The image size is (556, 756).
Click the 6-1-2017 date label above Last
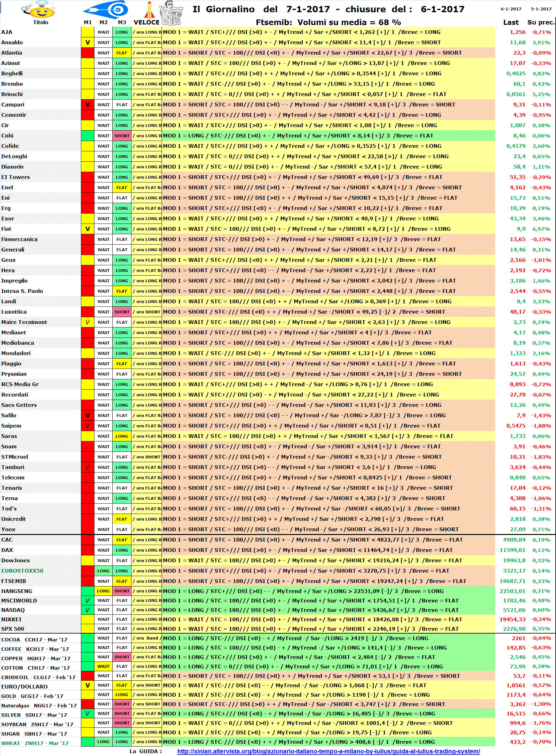point(511,9)
